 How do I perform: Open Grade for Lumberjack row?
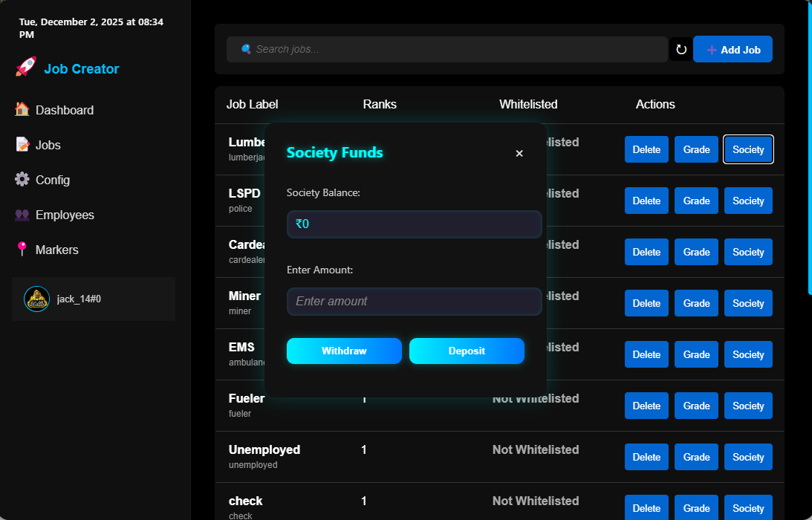[697, 149]
